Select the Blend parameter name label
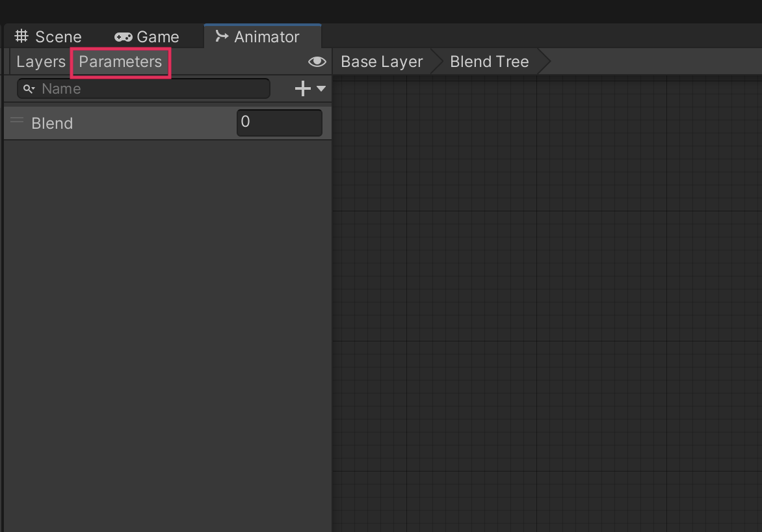Screen dimensions: 762x532 52,124
